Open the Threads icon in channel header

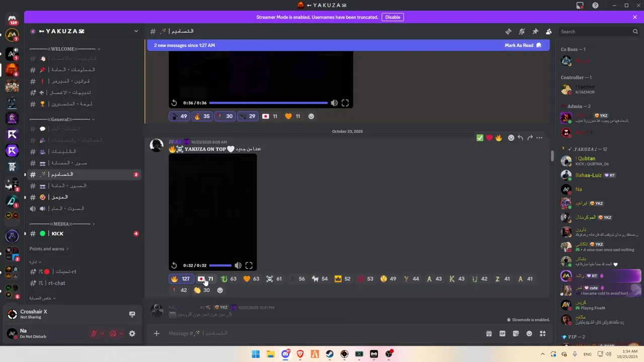508,31
